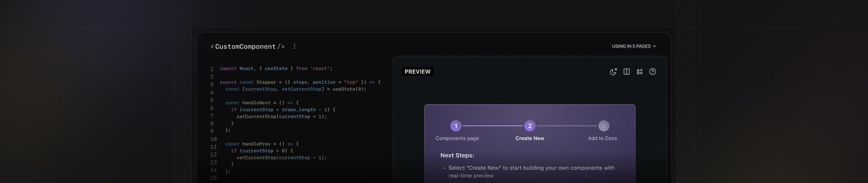Open help via question mark icon
Image resolution: width=868 pixels, height=183 pixels.
(x=653, y=71)
